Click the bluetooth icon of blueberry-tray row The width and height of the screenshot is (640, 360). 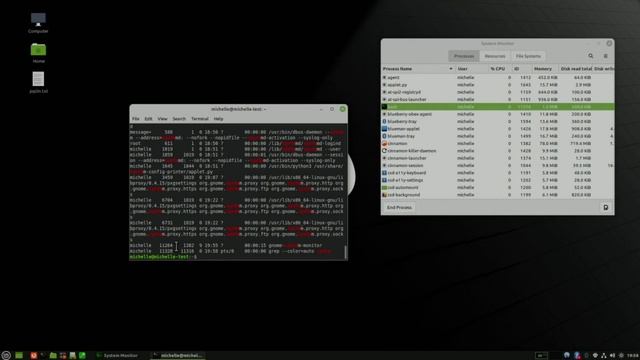pos(384,122)
